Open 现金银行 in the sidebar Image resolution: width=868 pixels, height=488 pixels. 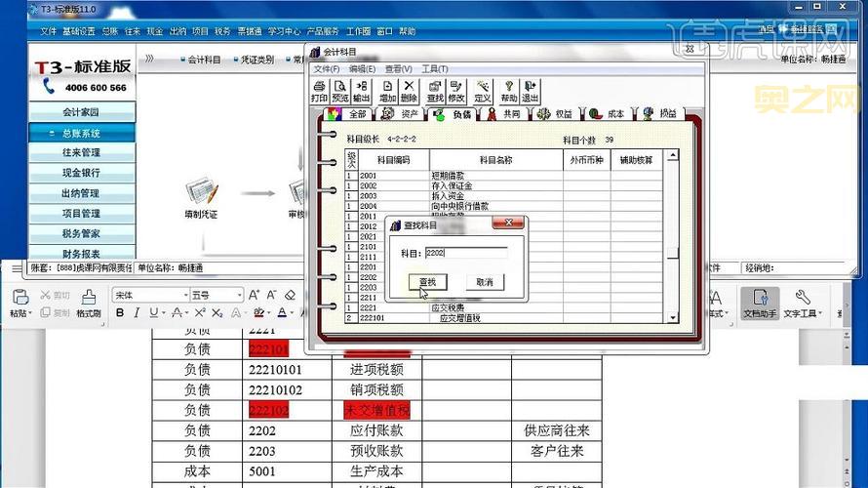pyautogui.click(x=81, y=173)
